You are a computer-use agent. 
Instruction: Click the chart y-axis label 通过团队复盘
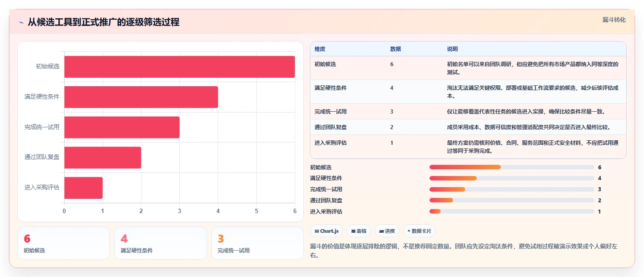[42, 157]
